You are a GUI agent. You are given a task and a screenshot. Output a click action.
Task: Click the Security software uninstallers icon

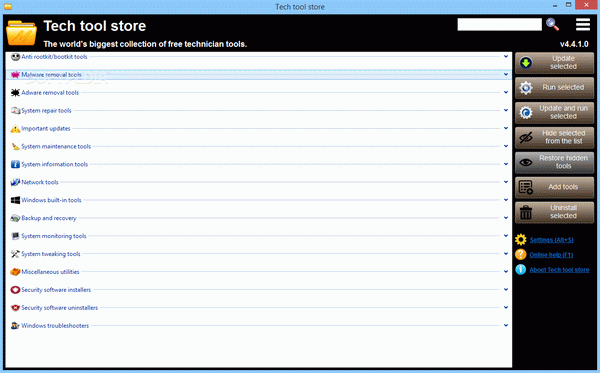pyautogui.click(x=15, y=308)
